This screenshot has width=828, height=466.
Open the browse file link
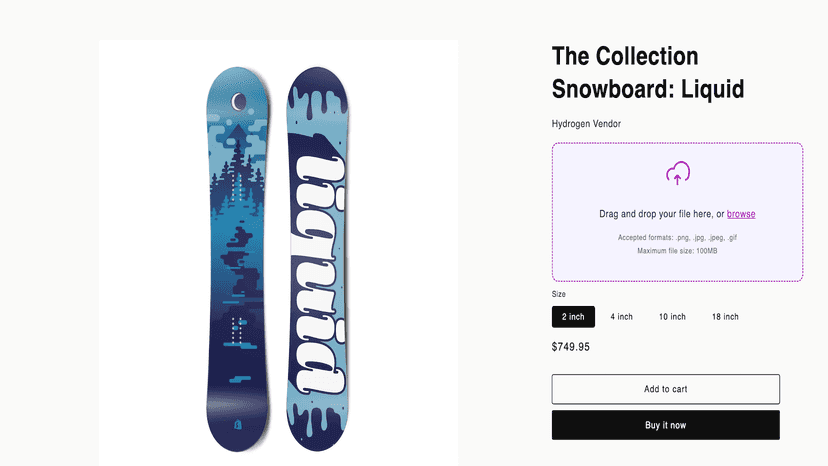(741, 214)
